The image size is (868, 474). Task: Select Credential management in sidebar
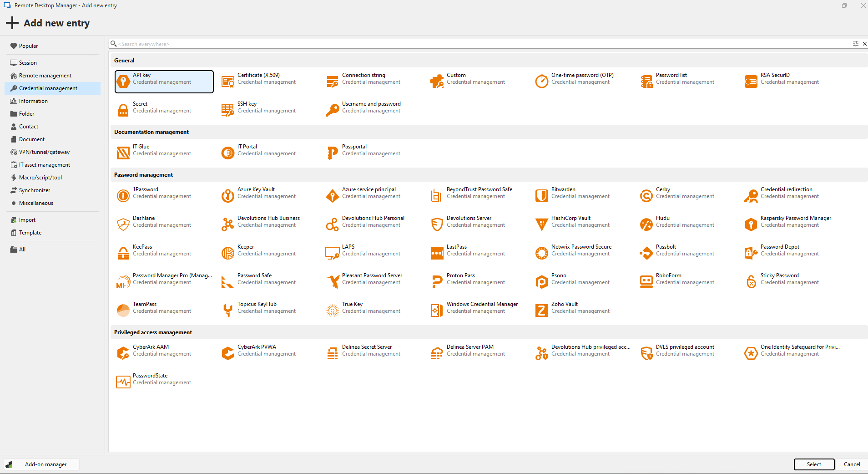point(52,88)
